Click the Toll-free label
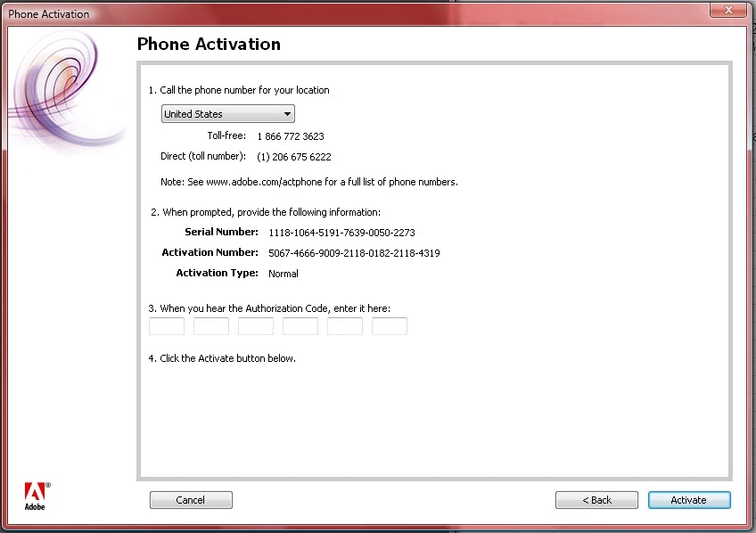Screen dimensions: 756x533 [226, 135]
